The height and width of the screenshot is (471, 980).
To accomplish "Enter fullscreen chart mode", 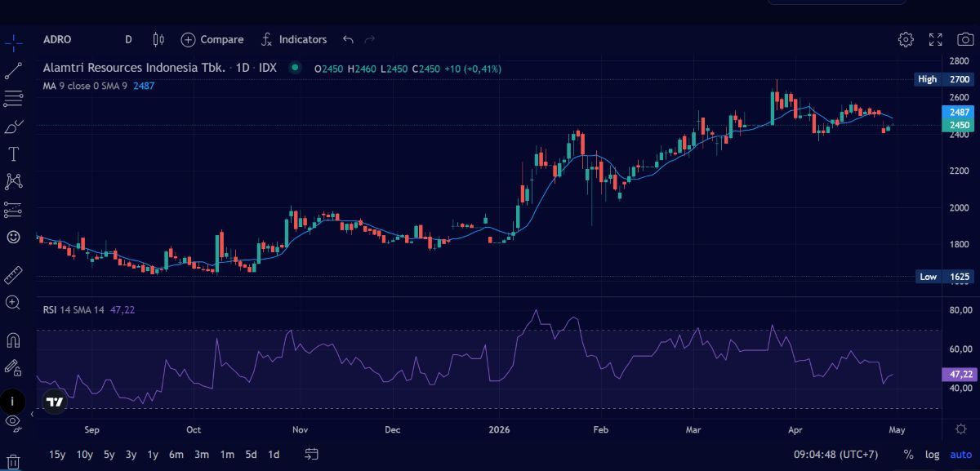I will (936, 39).
